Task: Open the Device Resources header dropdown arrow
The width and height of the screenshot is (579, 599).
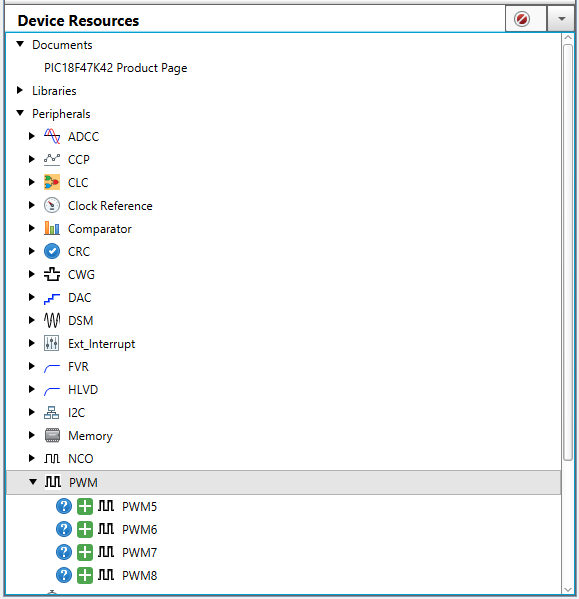Action: click(x=561, y=19)
